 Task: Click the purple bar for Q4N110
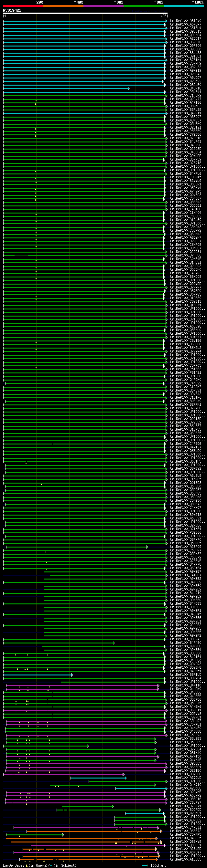[83, 686]
